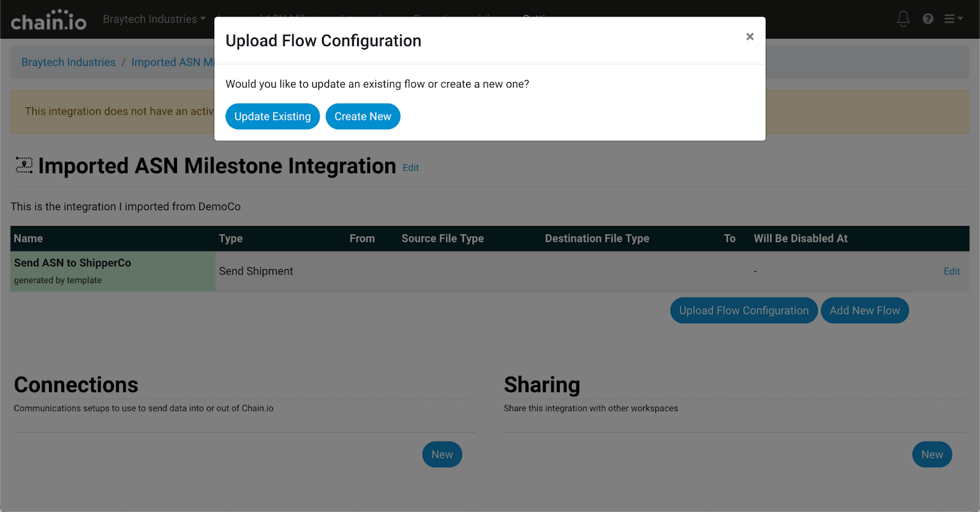
Task: Click the Destination File Type column header
Action: coord(597,239)
